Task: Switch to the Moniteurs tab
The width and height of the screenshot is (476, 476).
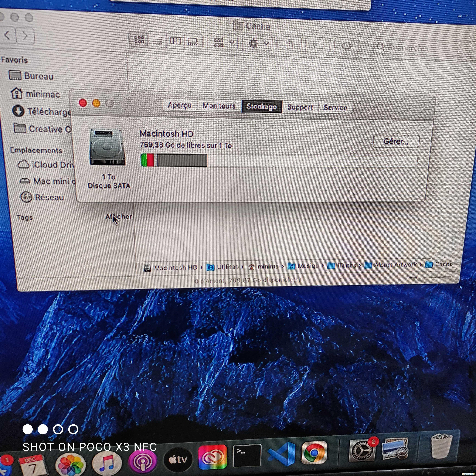Action: click(x=219, y=106)
